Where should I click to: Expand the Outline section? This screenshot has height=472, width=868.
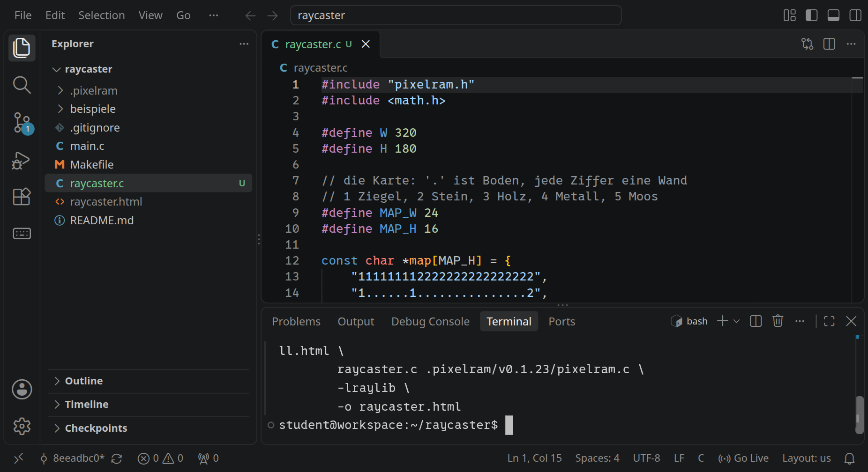(148, 381)
